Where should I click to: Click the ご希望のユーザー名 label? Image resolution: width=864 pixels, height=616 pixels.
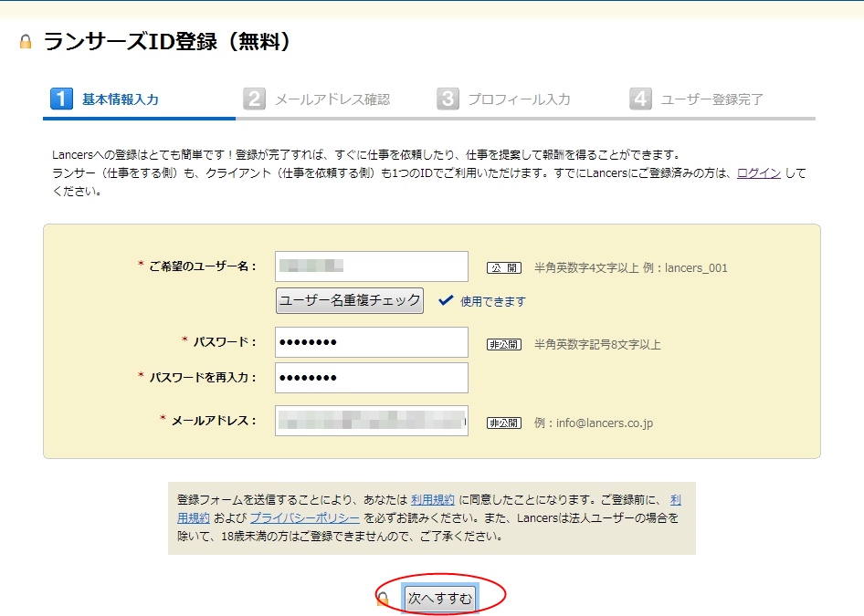tap(202, 266)
